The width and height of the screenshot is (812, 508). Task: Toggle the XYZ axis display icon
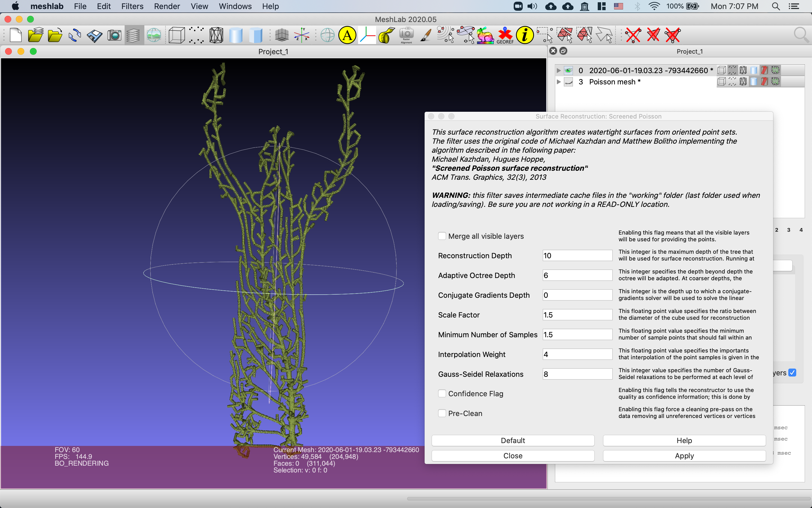301,35
